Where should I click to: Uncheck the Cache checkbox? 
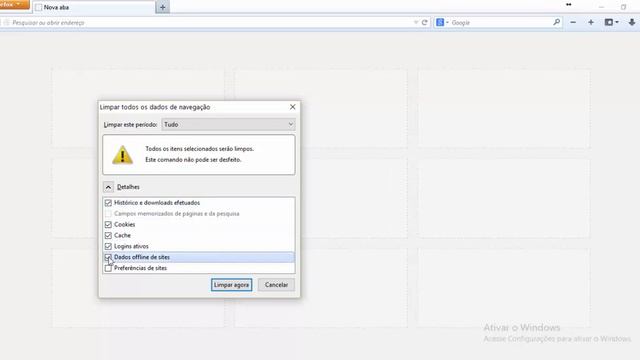108,236
